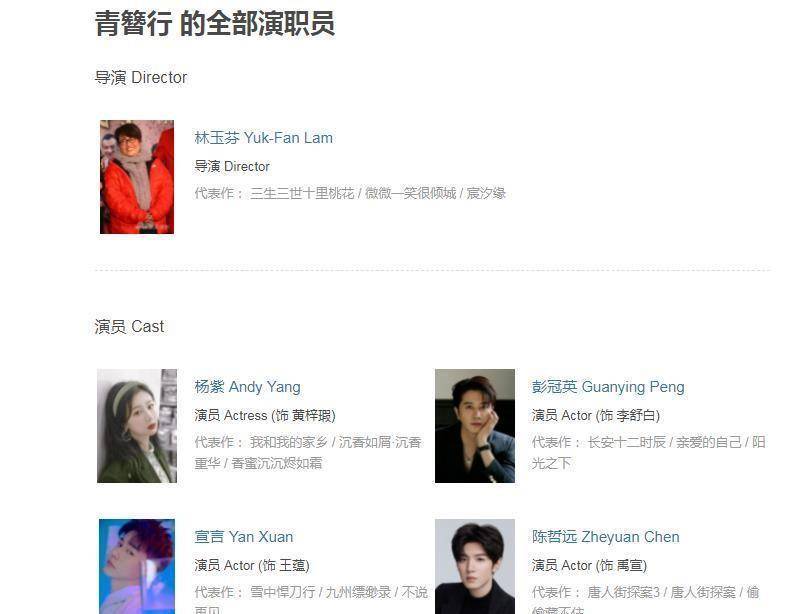
Task: Click the page title 青簪行 的全部演职员
Action: coord(215,23)
